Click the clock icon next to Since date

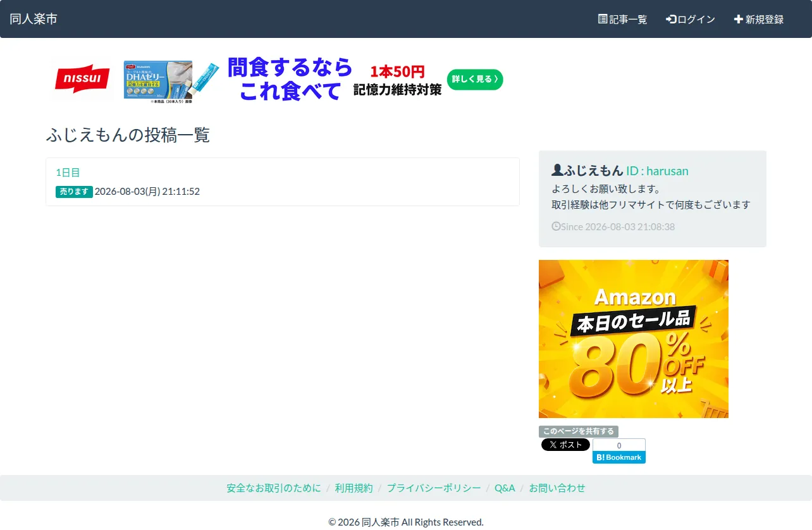coord(556,226)
